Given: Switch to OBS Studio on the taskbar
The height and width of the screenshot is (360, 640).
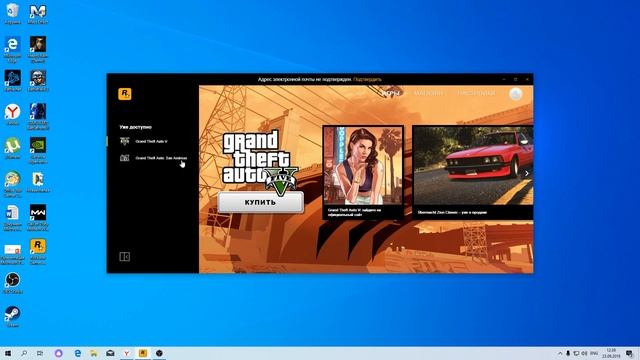Looking at the screenshot, I should 159,353.
